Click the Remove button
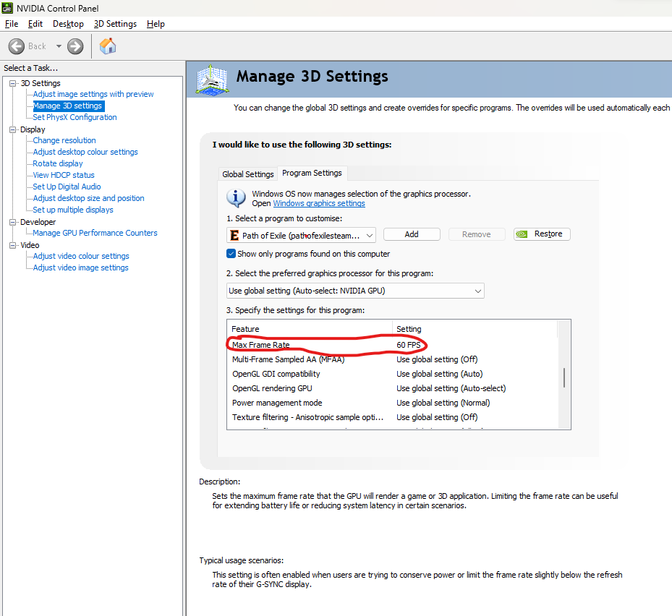 [x=477, y=234]
